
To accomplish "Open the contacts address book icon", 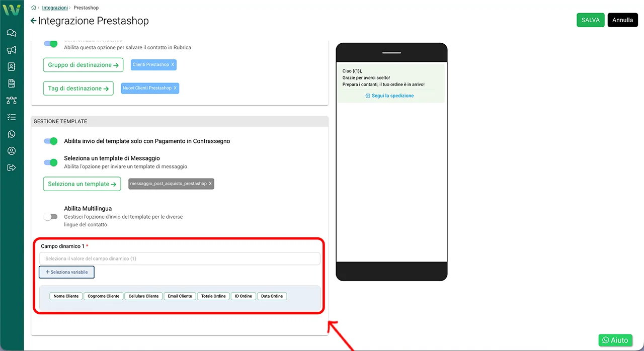I will pyautogui.click(x=12, y=66).
